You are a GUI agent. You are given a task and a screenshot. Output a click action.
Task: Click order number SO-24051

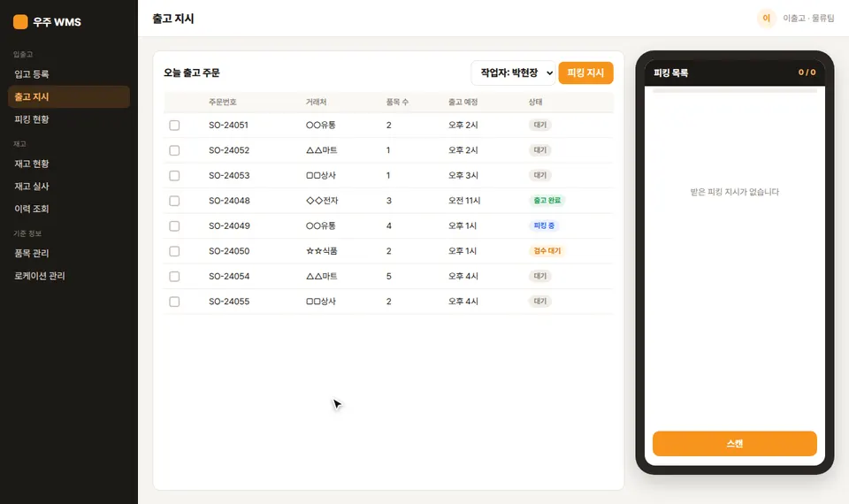(228, 125)
